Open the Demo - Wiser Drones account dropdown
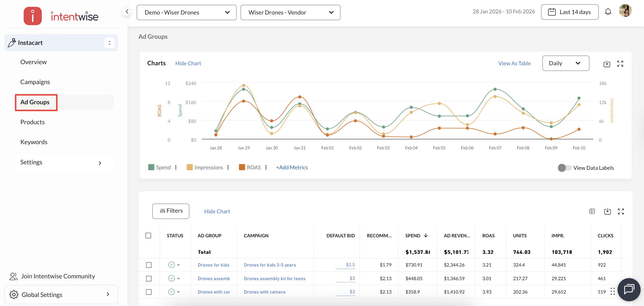 coord(186,12)
